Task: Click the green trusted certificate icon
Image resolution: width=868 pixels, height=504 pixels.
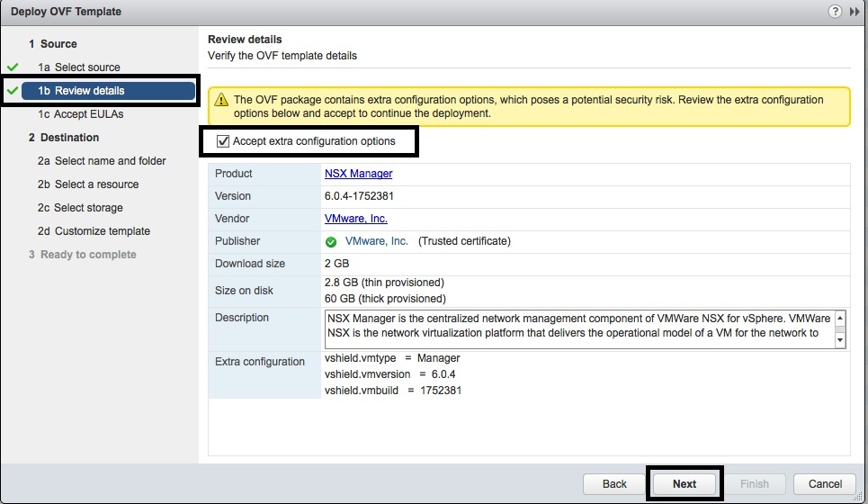Action: tap(331, 241)
